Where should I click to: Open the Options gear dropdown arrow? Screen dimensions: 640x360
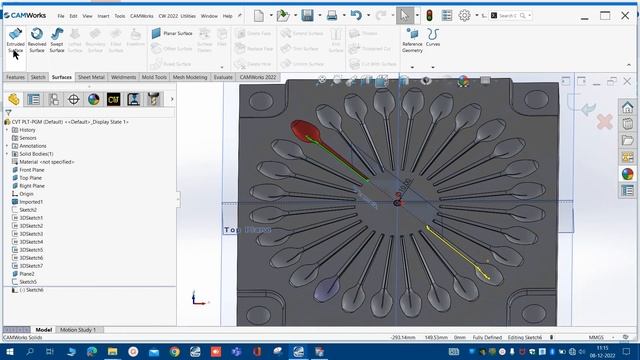[x=477, y=16]
